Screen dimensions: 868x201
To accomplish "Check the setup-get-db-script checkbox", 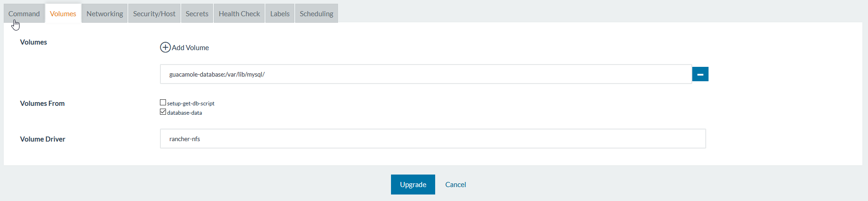I will click(x=163, y=103).
